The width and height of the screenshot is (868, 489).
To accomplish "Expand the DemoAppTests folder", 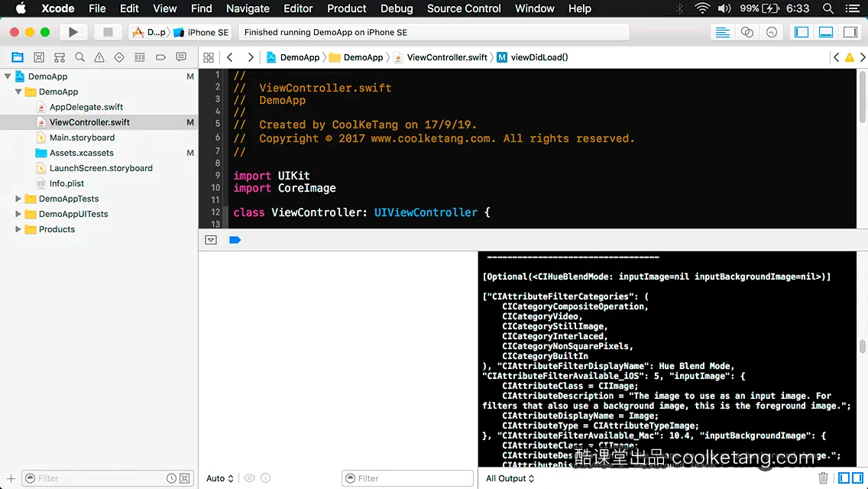I will point(18,198).
